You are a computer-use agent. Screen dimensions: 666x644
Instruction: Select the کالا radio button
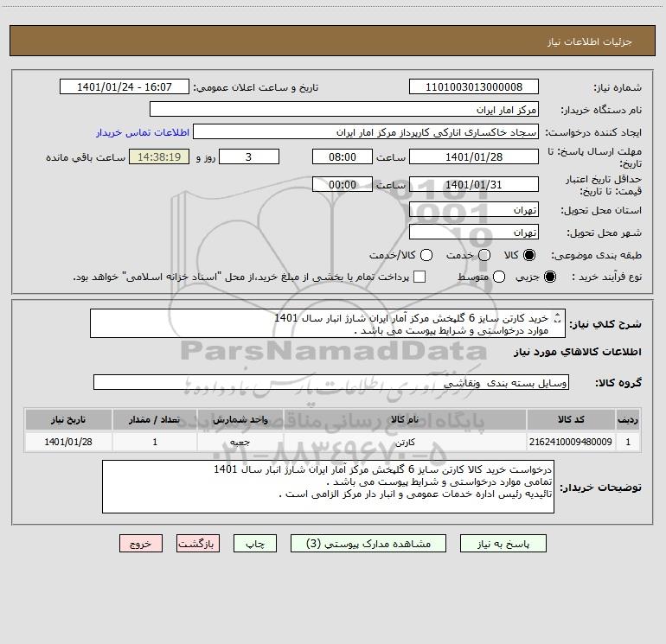529,255
